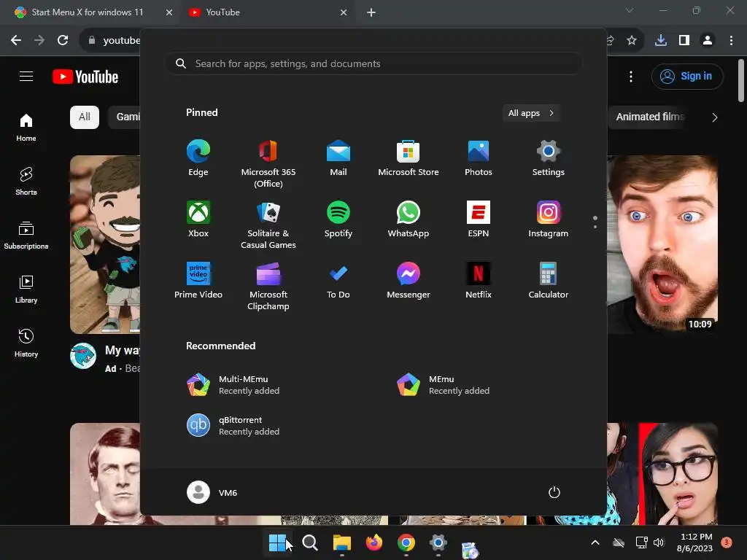Click the YouTube page scrollbar
Screen dimensions: 747x560
741,80
